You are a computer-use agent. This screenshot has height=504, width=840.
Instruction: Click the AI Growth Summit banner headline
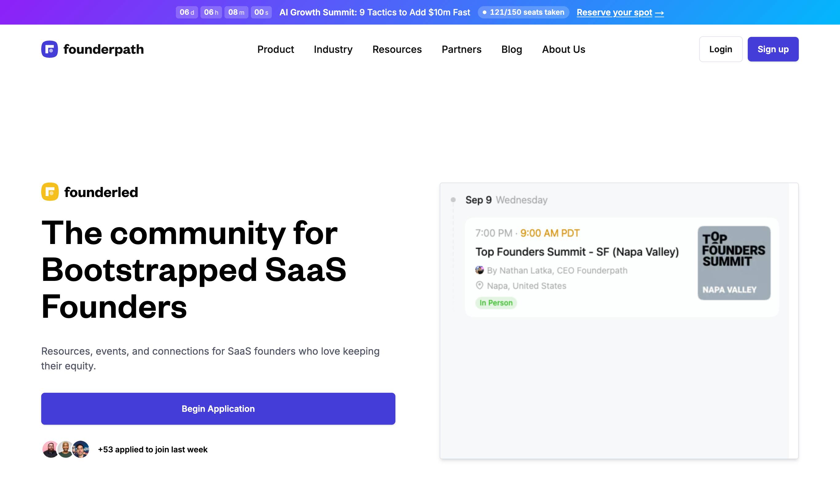[x=374, y=12]
